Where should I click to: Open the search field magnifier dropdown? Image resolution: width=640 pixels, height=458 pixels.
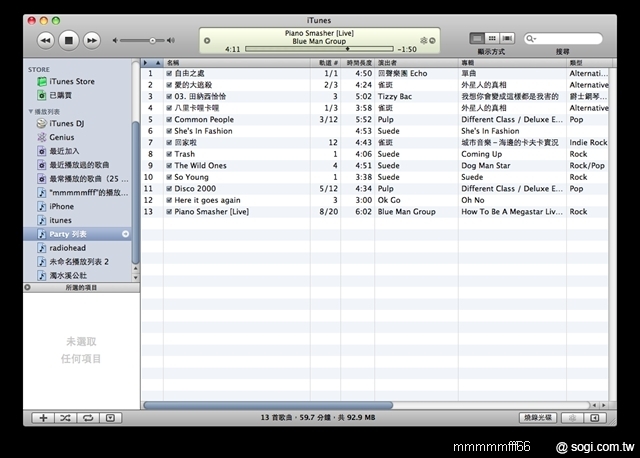pos(532,38)
